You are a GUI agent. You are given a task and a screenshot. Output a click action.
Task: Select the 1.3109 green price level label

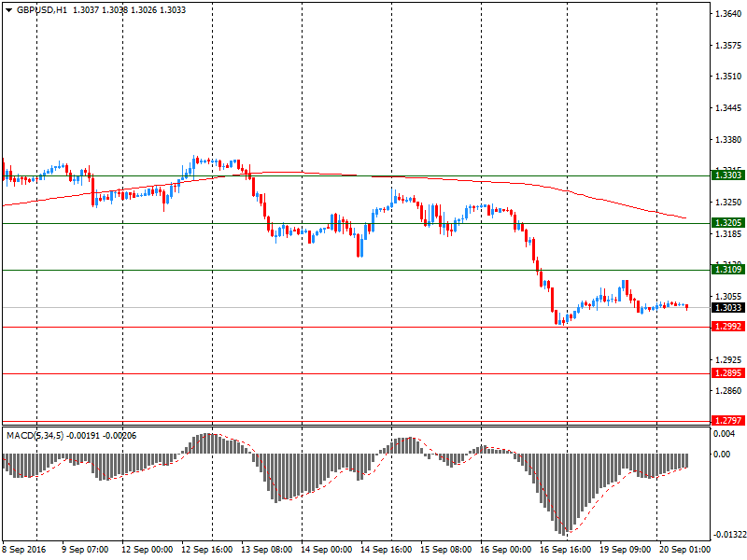coord(728,270)
